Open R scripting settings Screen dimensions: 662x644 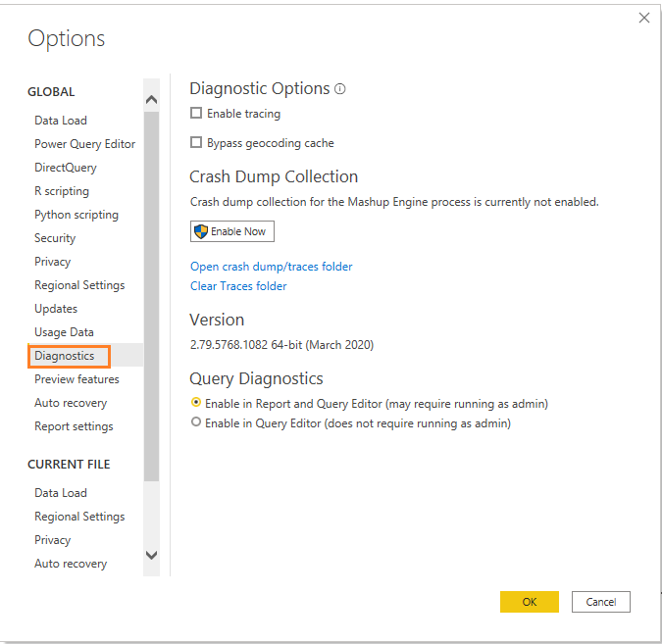click(x=62, y=191)
